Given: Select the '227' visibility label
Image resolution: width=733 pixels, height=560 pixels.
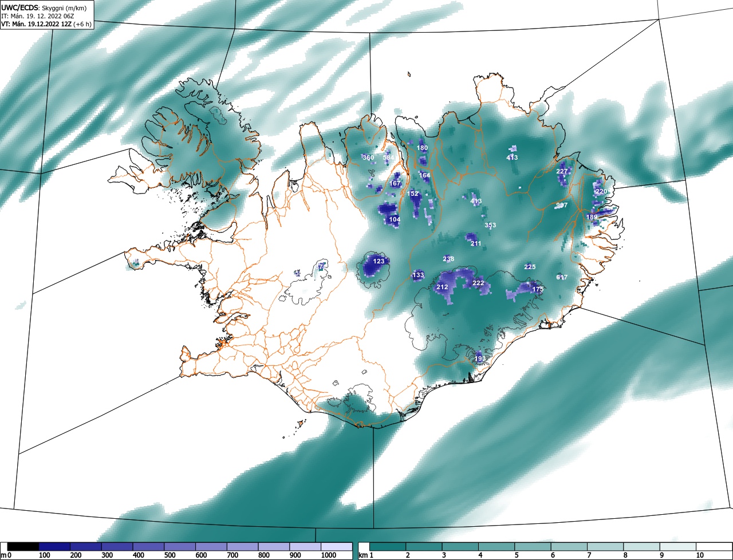Looking at the screenshot, I should [562, 171].
